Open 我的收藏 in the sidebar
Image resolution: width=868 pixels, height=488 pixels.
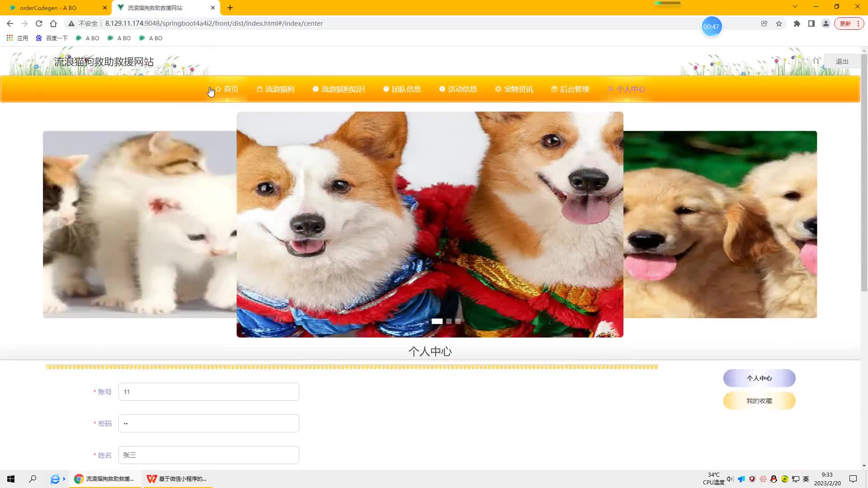tap(759, 401)
